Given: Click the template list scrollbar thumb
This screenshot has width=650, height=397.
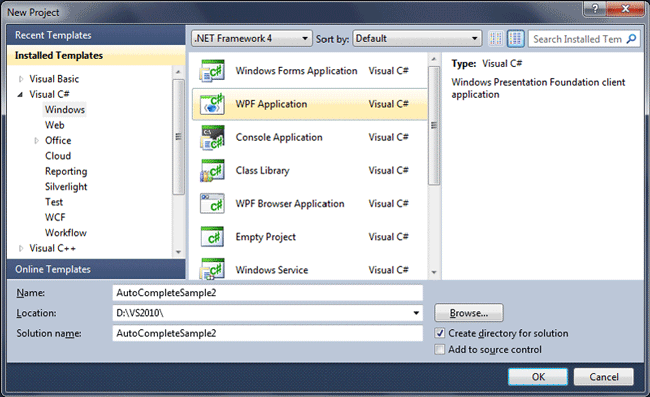Looking at the screenshot, I should point(434,125).
